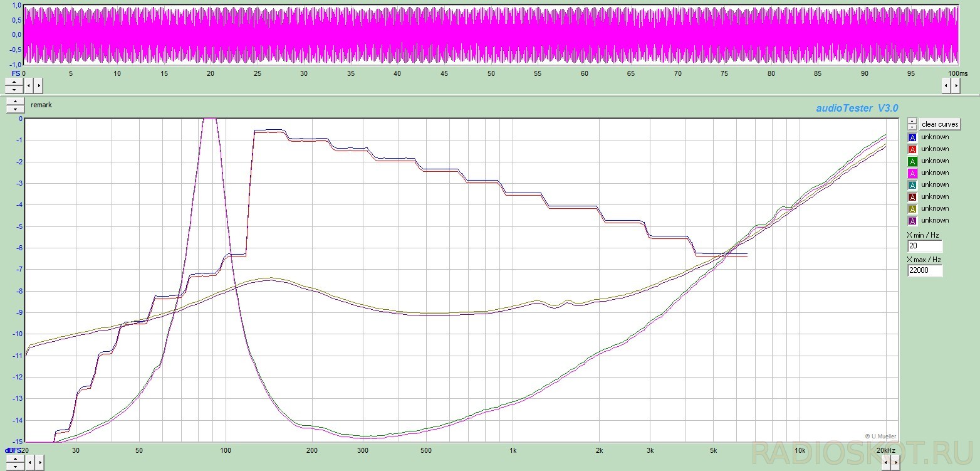Select the olive curve A icon

912,209
